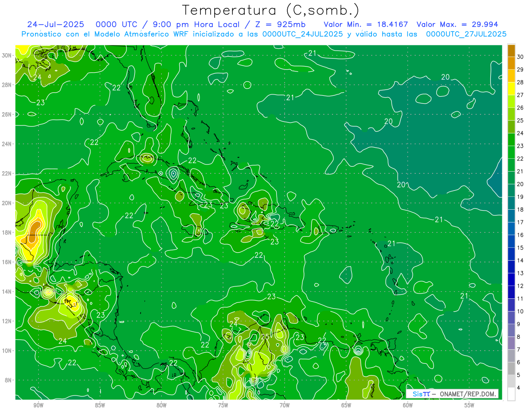This screenshot has height=411, width=532.
Task: Click the colorbar scale label "10"
Action: (x=520, y=311)
